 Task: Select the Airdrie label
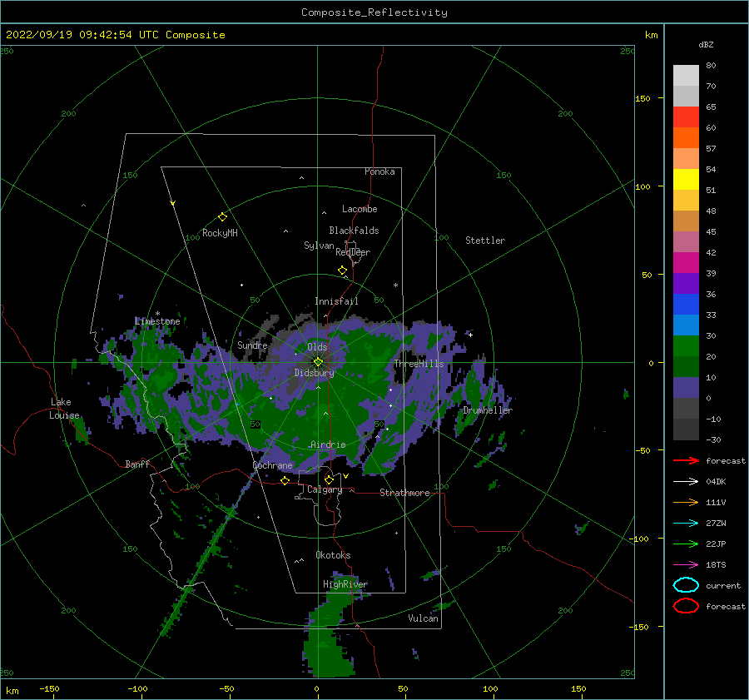pyautogui.click(x=328, y=444)
